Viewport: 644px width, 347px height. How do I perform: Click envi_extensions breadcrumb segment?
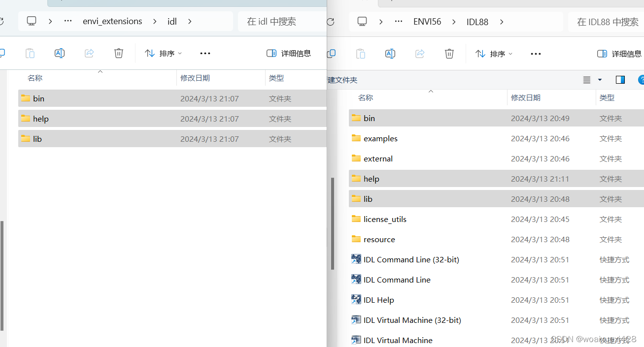pyautogui.click(x=112, y=21)
